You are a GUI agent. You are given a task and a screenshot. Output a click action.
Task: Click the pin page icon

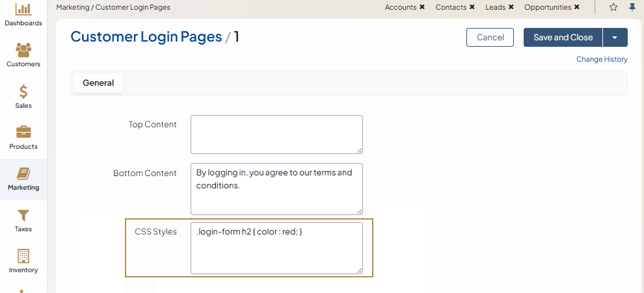(x=632, y=7)
